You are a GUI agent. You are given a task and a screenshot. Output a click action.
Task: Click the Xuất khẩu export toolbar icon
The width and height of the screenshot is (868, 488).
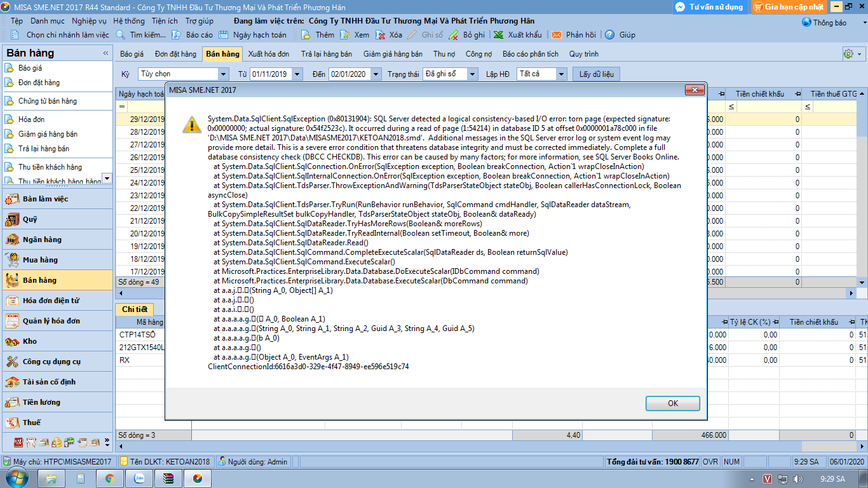tap(499, 35)
